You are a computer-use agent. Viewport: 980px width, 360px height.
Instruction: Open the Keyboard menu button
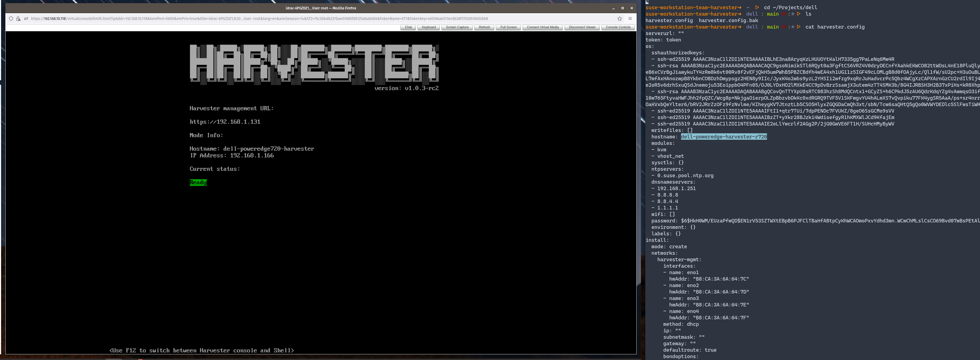click(428, 27)
